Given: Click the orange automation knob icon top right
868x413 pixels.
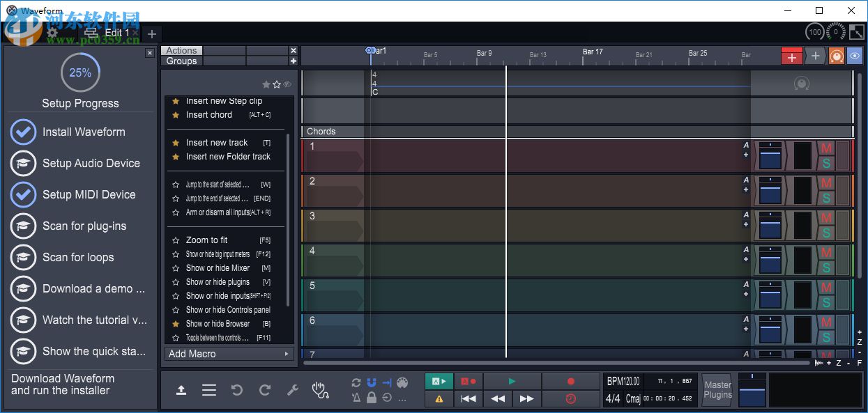Looking at the screenshot, I should [x=836, y=56].
